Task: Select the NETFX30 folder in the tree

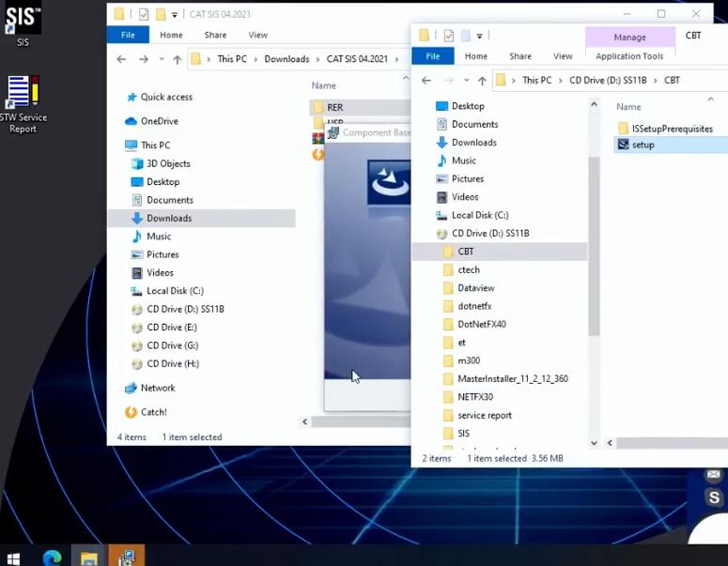Action: click(475, 397)
